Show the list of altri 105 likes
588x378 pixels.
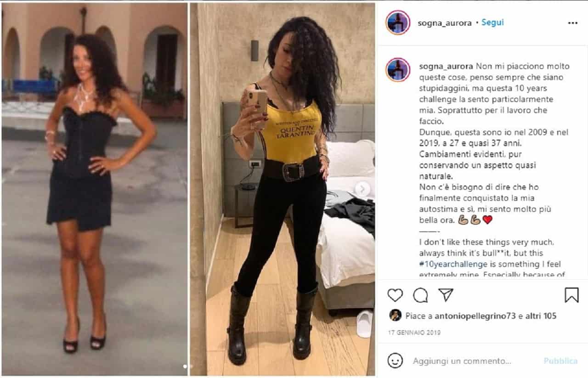click(540, 316)
